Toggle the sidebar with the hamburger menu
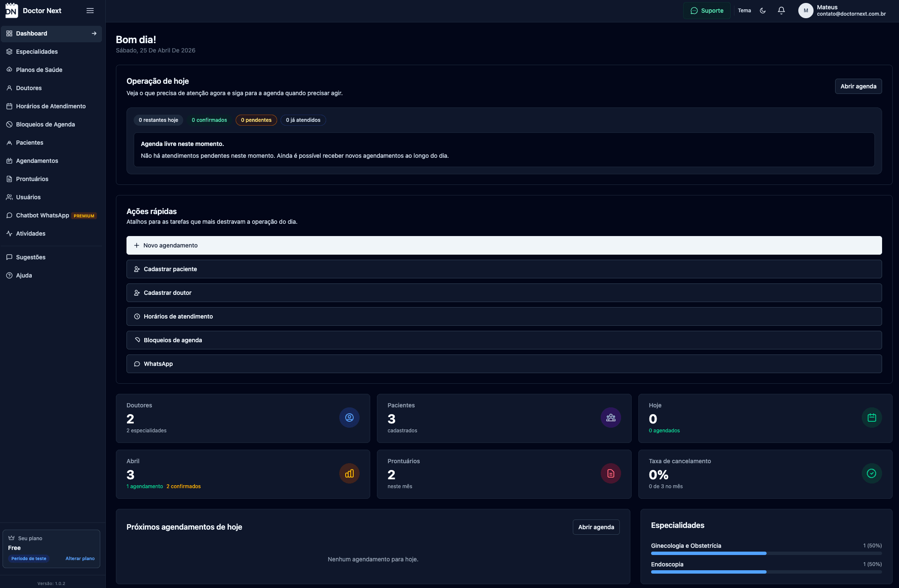899x588 pixels. pyautogui.click(x=90, y=11)
